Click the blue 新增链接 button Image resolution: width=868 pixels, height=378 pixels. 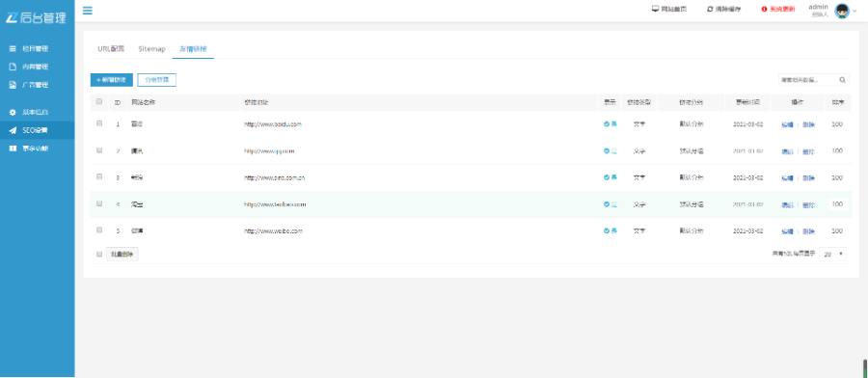(111, 80)
